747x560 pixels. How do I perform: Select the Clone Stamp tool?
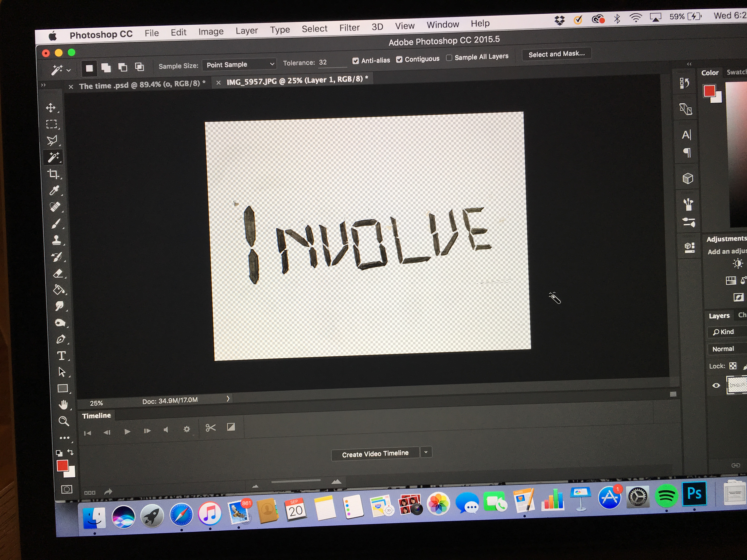(57, 240)
